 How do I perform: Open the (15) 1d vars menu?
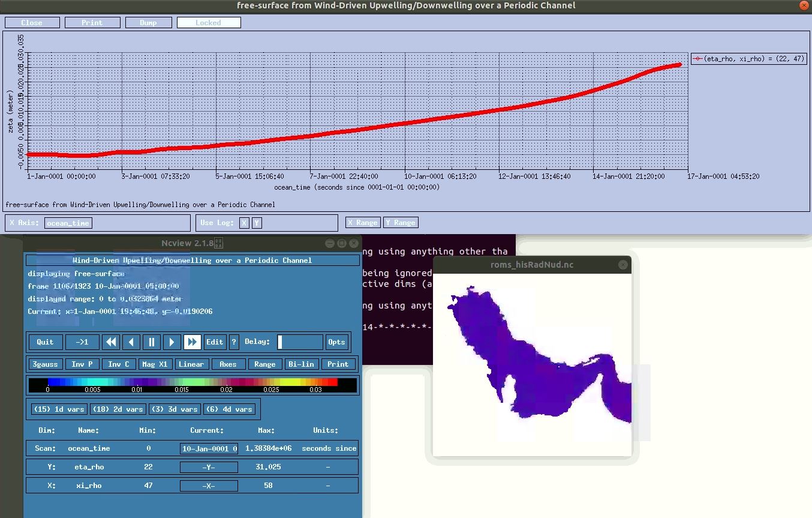[59, 409]
